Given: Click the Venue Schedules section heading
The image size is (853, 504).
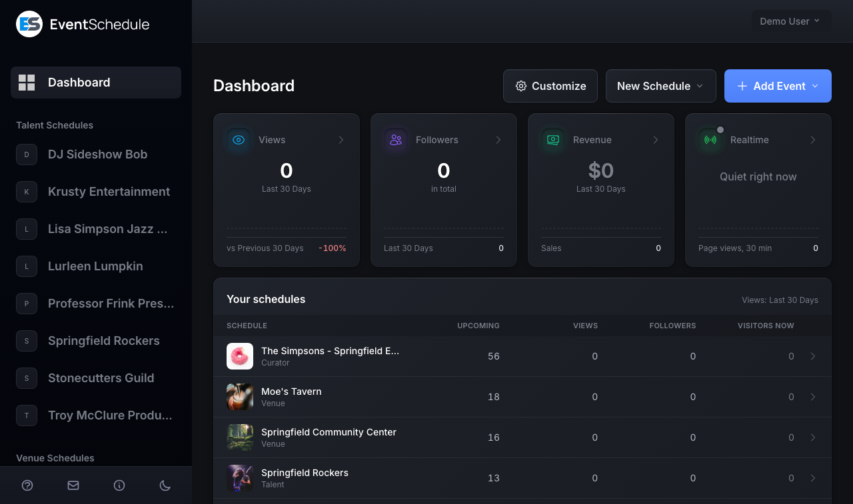Looking at the screenshot, I should pyautogui.click(x=55, y=458).
